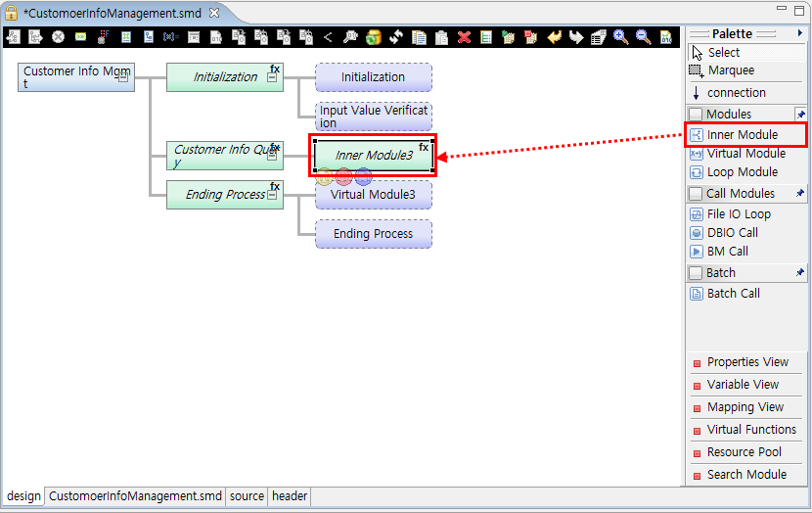Select the top *CustomoerInfoManagement.smd editor tab
812x513 pixels.
113,14
